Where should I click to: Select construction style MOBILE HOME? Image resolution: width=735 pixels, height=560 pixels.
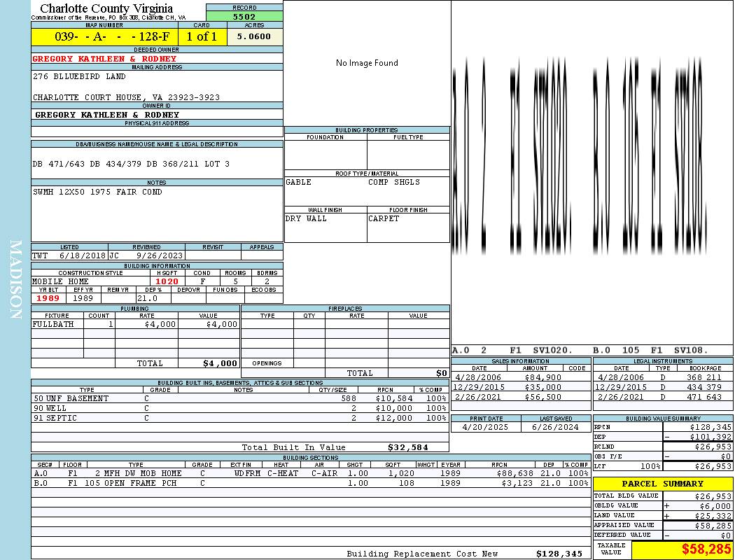60,281
